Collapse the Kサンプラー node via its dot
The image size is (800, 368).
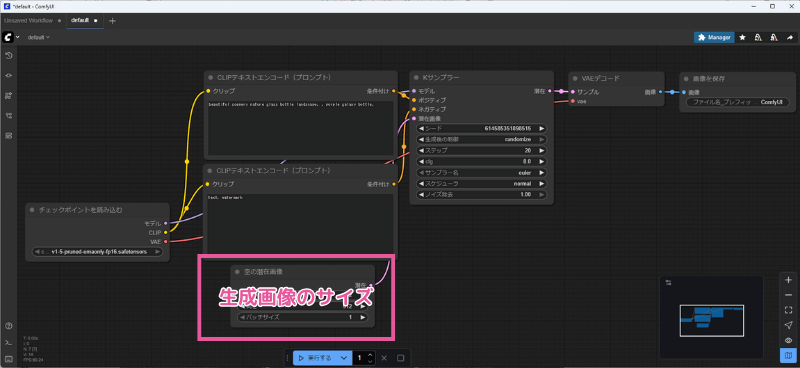pos(416,78)
